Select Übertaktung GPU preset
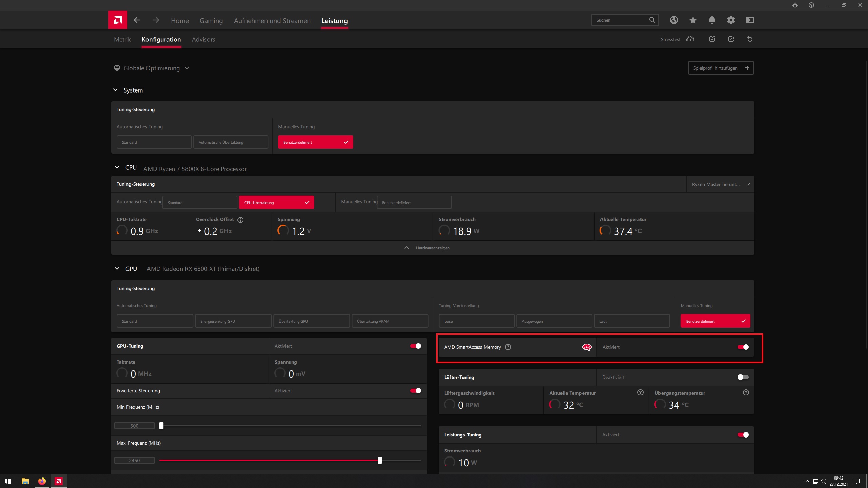Screen dimensions: 868x488 pyautogui.click(x=311, y=321)
